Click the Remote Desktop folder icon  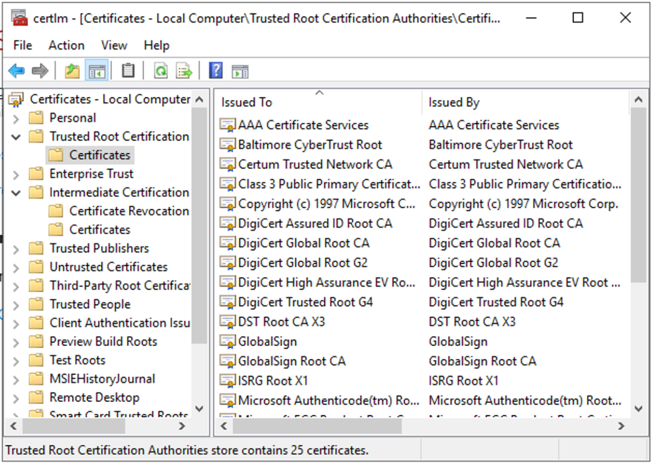(x=36, y=397)
